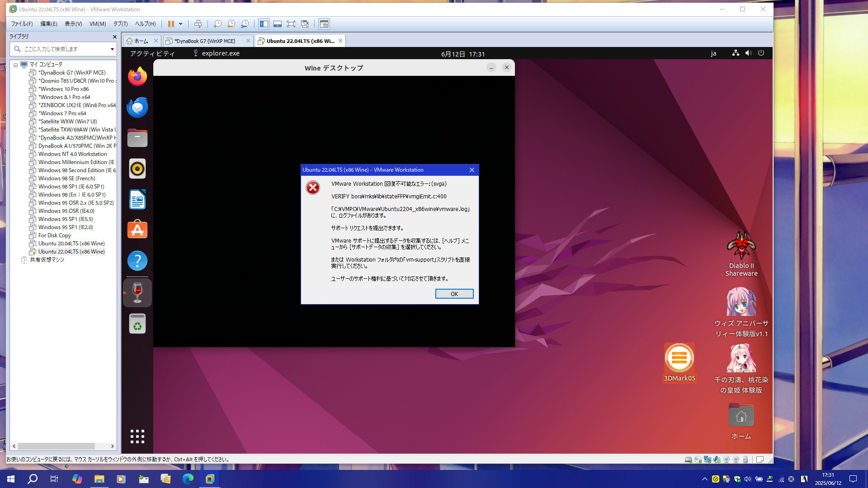Open Ubuntu Software from dock
Viewport: 868px width, 488px height.
tap(137, 230)
